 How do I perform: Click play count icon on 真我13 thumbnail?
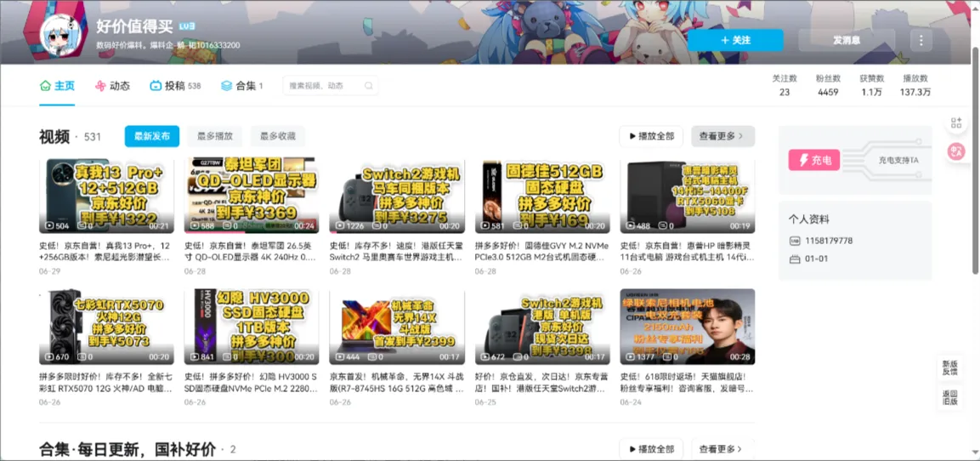50,225
